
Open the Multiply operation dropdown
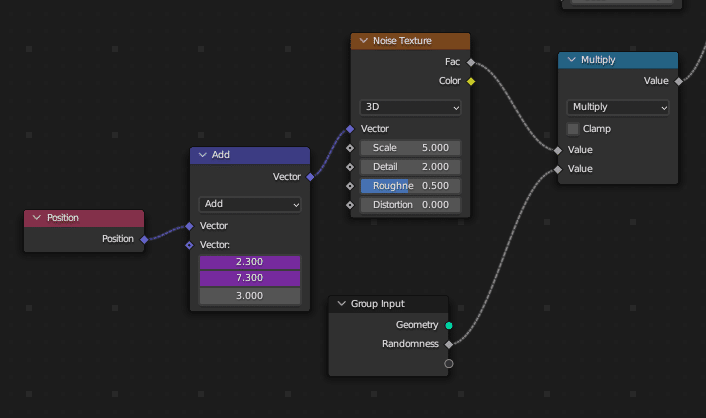(618, 107)
